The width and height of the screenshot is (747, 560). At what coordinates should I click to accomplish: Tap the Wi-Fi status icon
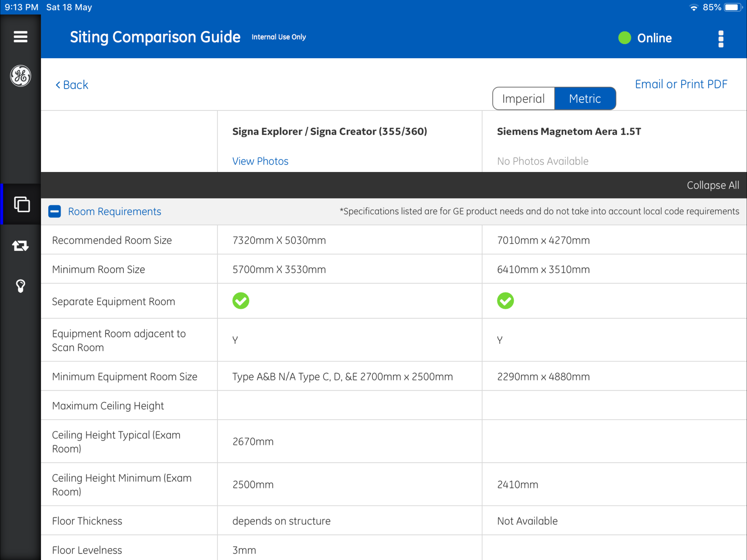[693, 7]
